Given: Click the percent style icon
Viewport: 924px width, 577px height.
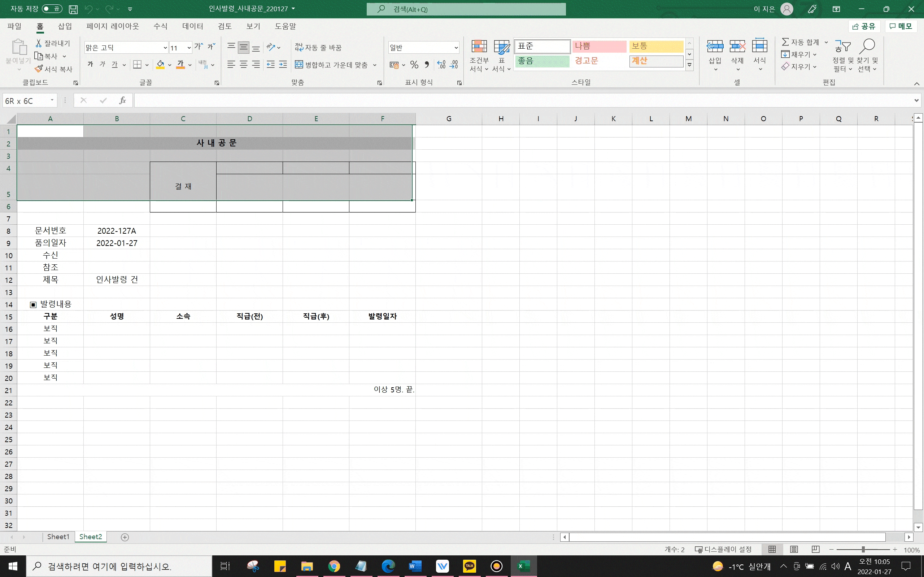Looking at the screenshot, I should point(414,65).
